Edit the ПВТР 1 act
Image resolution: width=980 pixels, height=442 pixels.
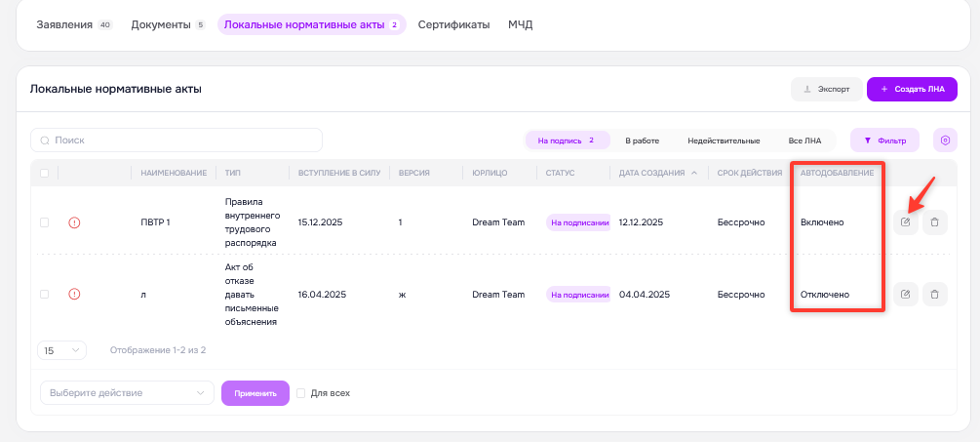click(x=906, y=222)
